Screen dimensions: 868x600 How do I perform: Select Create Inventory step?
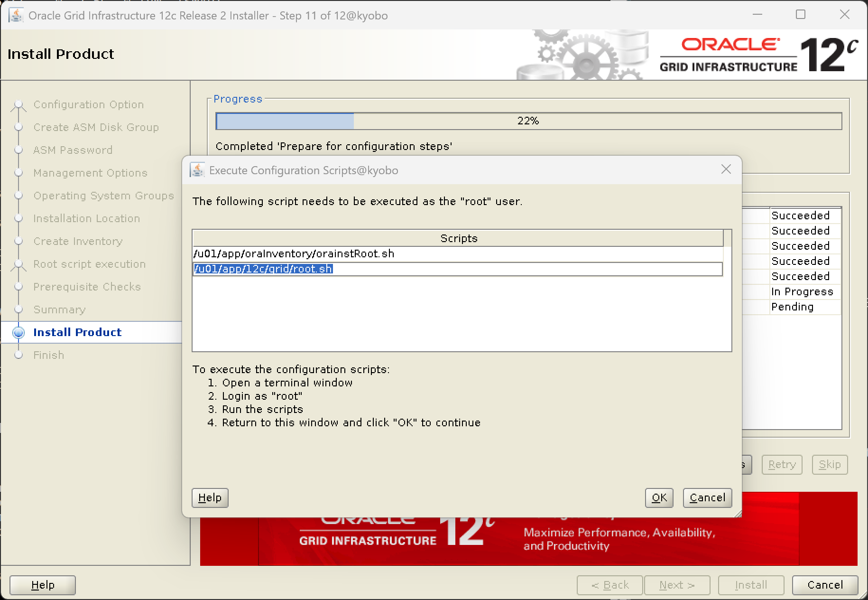point(78,241)
